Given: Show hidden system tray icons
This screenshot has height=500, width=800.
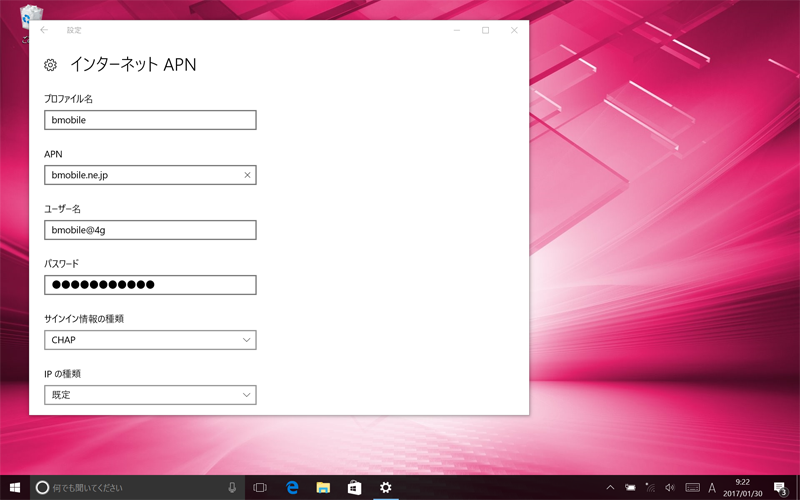Looking at the screenshot, I should pyautogui.click(x=610, y=488).
